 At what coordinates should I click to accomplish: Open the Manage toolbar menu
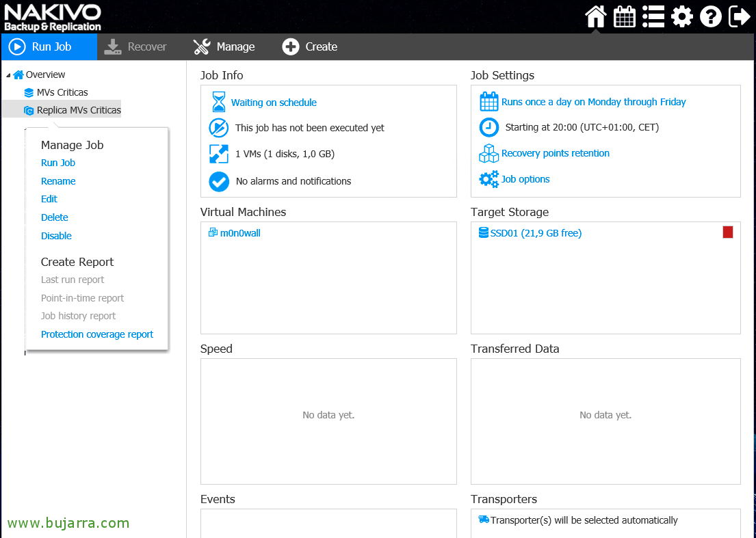[224, 46]
